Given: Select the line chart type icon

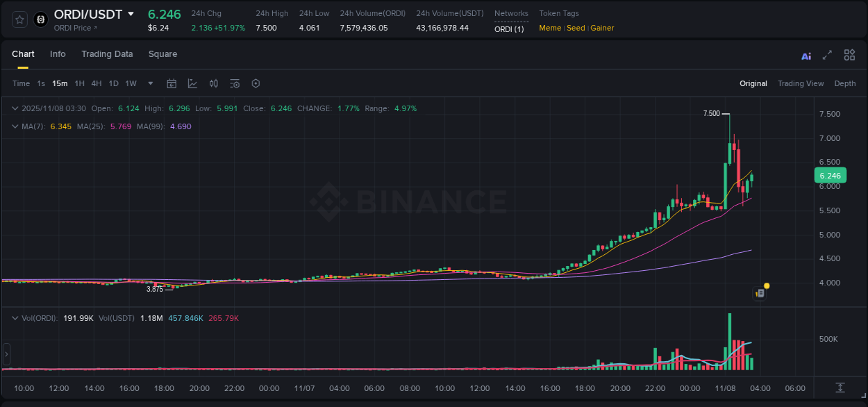Looking at the screenshot, I should 192,83.
